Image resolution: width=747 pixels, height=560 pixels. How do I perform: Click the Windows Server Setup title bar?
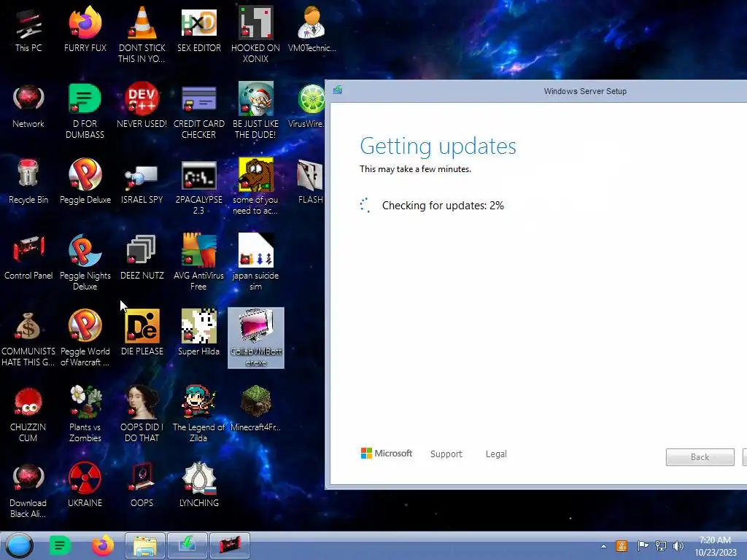coord(536,91)
